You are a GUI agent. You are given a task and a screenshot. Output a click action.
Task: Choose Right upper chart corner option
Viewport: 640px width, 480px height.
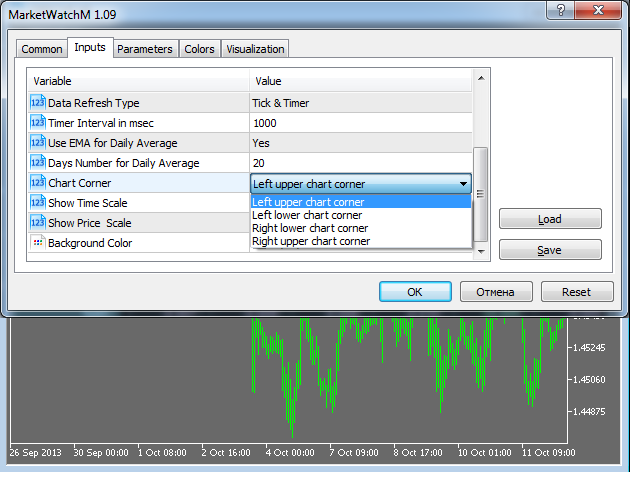(x=311, y=241)
